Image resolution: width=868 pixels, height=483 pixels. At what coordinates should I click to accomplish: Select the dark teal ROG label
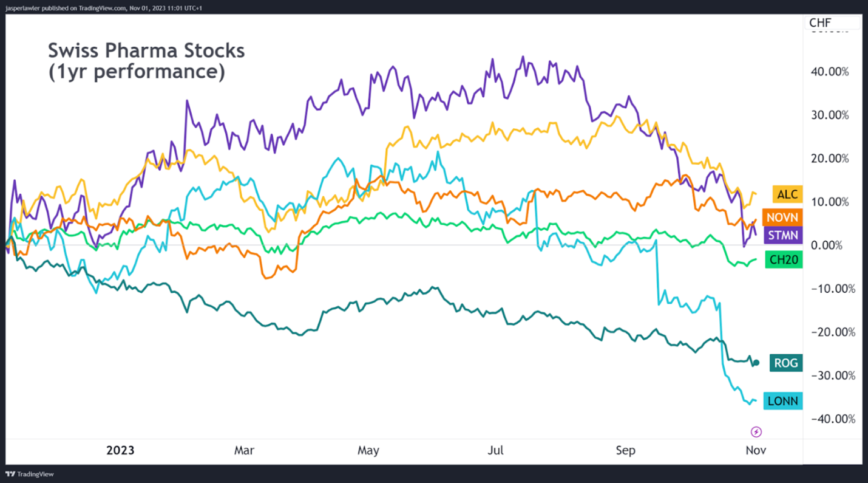[x=786, y=363]
